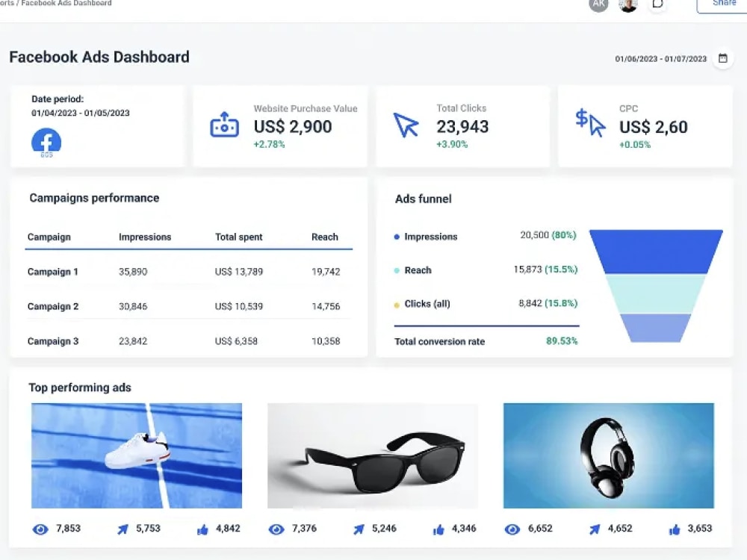Sort by Reach column header

click(x=325, y=237)
